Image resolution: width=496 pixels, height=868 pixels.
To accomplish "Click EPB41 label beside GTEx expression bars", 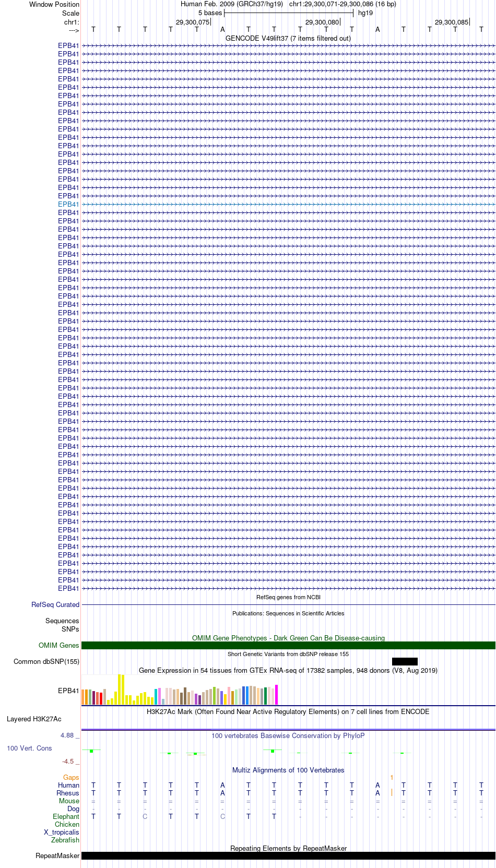I will tap(68, 691).
